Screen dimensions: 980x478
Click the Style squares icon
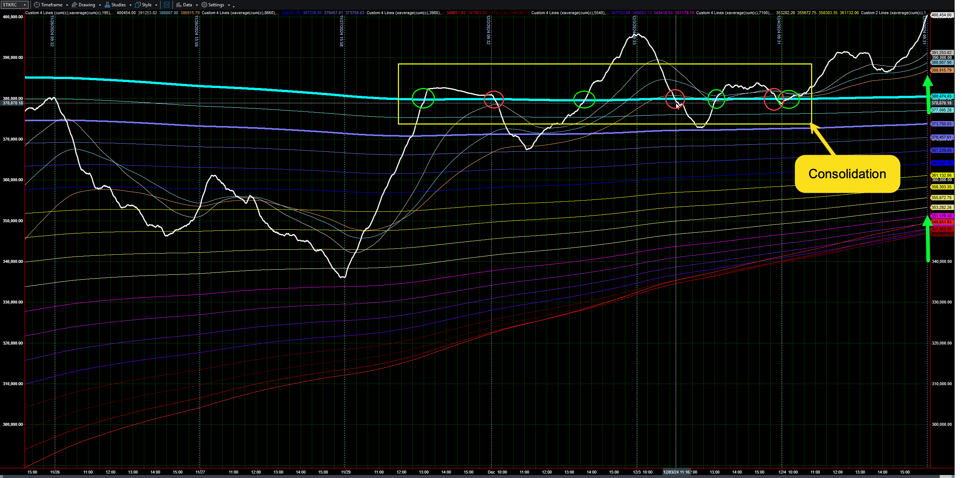138,5
